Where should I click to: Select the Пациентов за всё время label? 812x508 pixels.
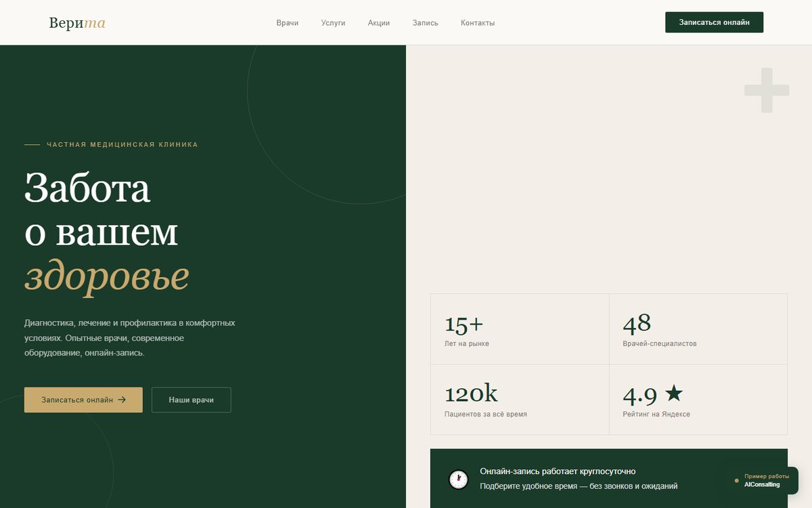486,414
